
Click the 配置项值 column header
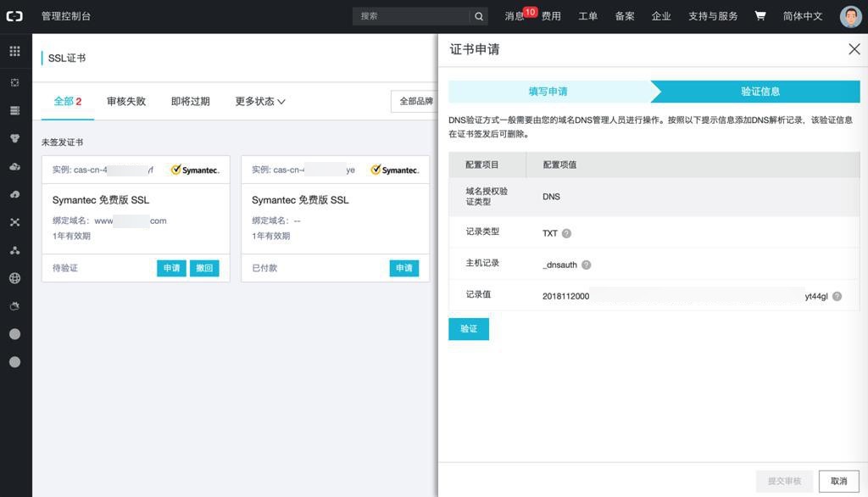click(559, 165)
